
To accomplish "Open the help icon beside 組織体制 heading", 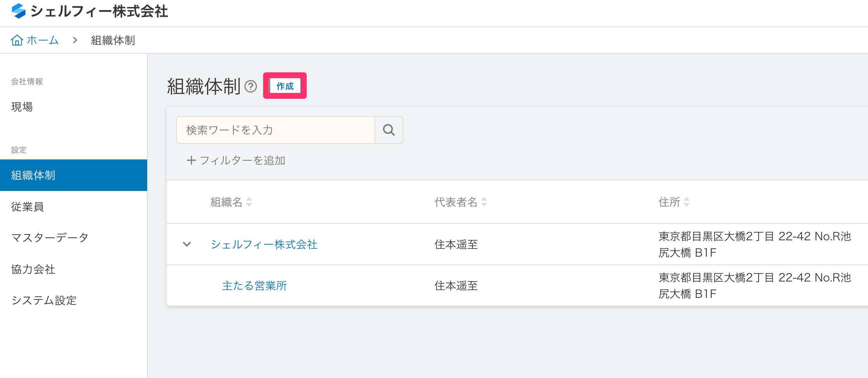I will (251, 86).
